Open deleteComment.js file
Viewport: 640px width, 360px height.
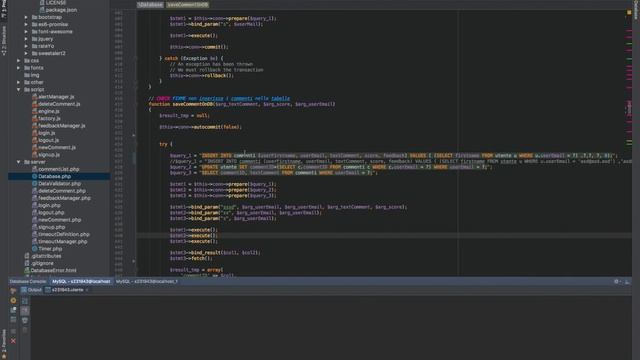coord(56,104)
